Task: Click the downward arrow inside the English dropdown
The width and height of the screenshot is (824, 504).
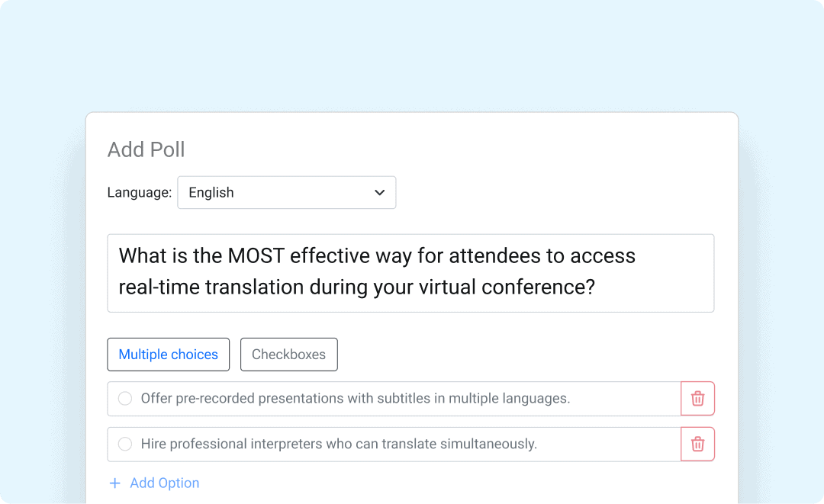Action: tap(379, 192)
